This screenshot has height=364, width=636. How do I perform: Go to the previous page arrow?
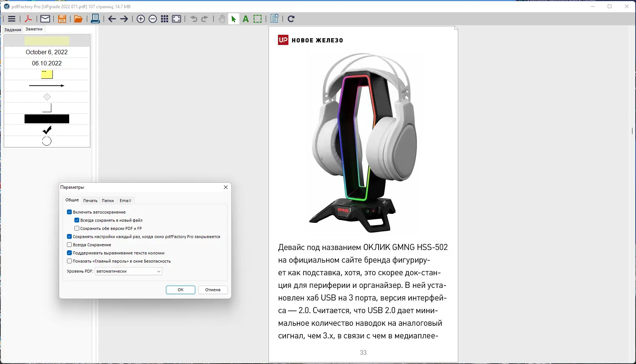(112, 19)
